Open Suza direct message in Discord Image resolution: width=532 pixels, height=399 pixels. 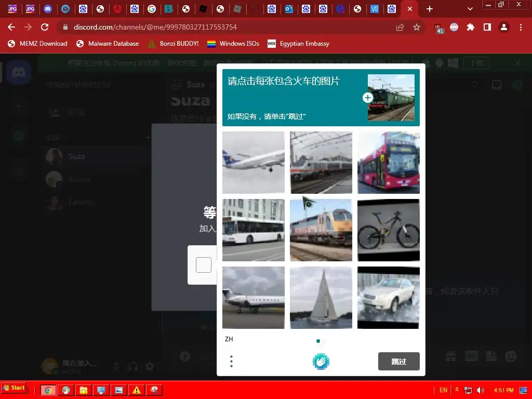[97, 156]
